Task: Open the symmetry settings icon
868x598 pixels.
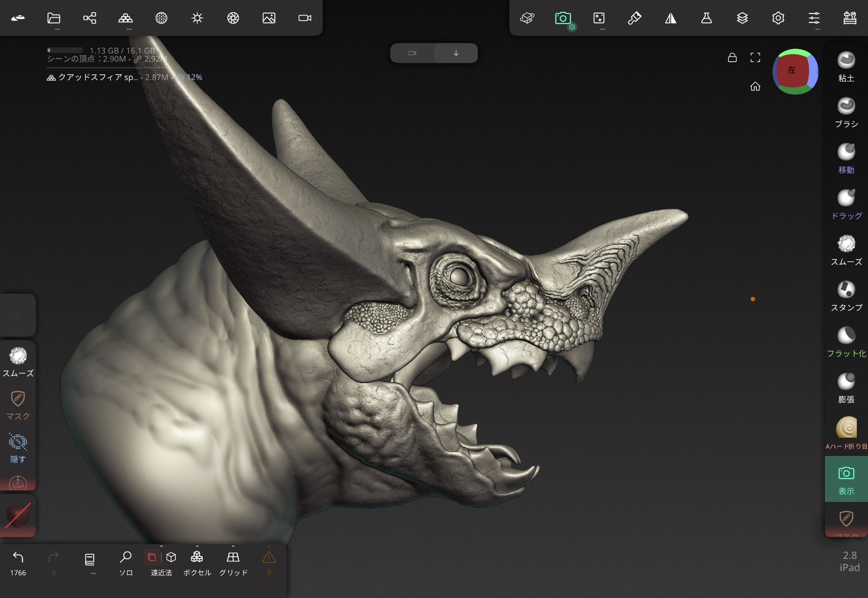Action: [x=671, y=18]
